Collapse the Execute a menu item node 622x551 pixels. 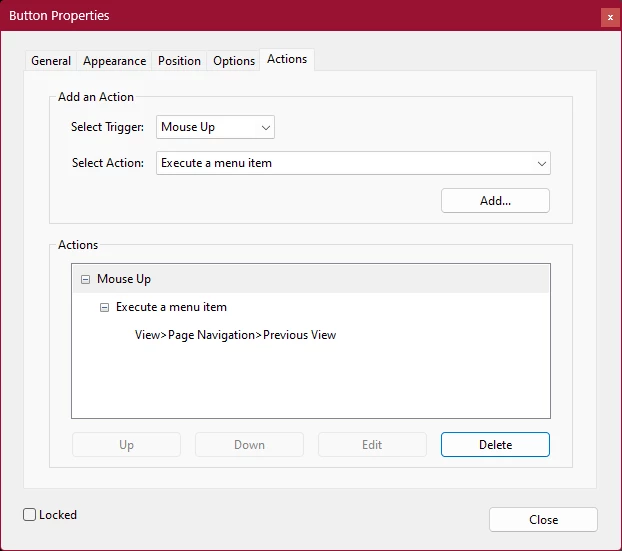104,307
